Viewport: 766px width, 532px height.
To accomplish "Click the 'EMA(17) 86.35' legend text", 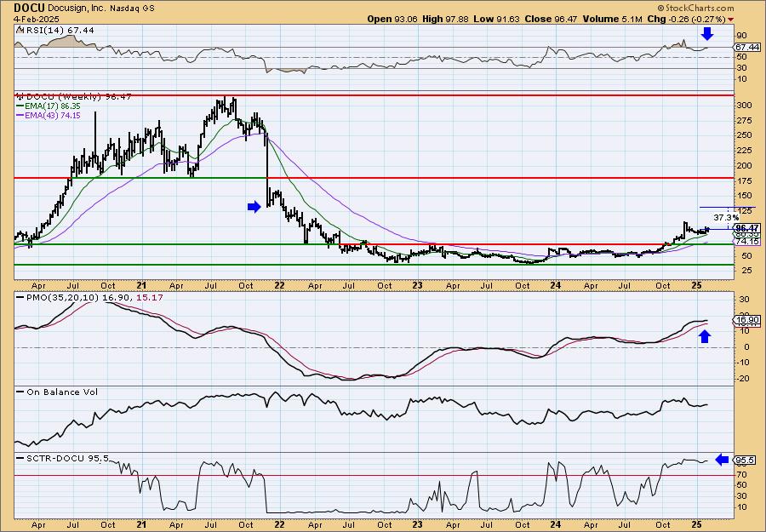I will (x=54, y=106).
